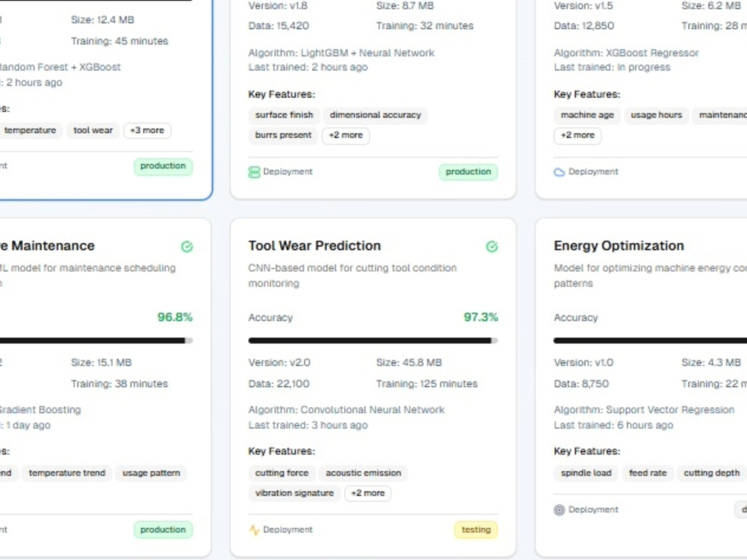
Task: Select the 'temperature trend' feature chip
Action: (x=67, y=473)
